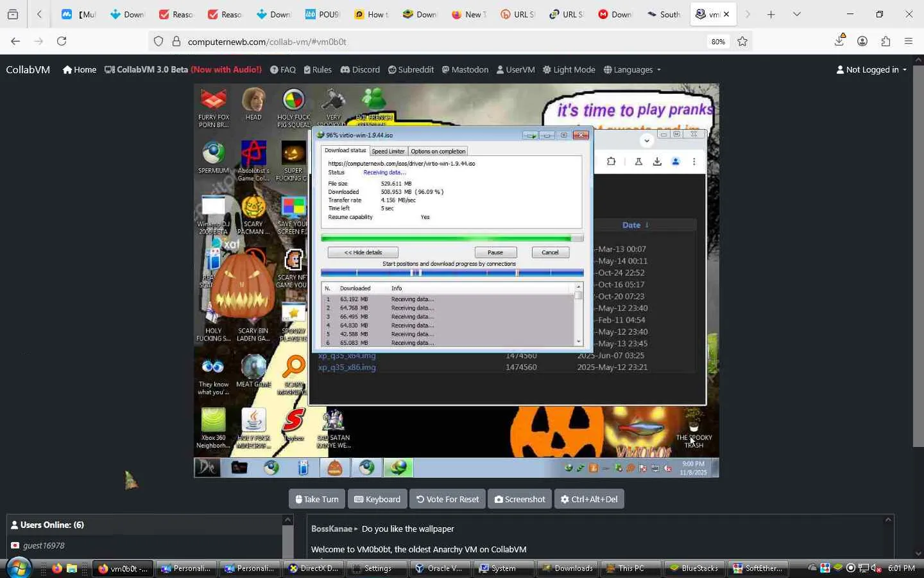The width and height of the screenshot is (924, 578).
Task: Switch to the South browser tab
Action: (x=664, y=14)
